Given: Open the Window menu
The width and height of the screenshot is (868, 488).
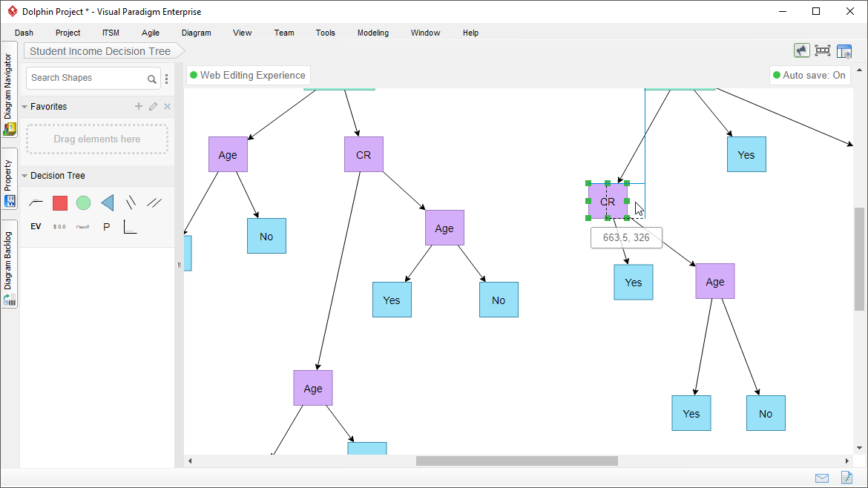Looking at the screenshot, I should click(425, 33).
